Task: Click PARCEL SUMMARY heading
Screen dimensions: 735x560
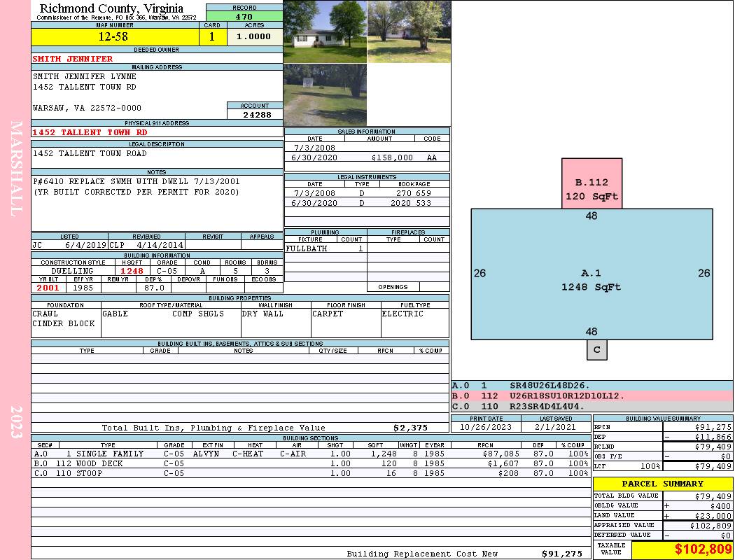Action: [x=663, y=484]
